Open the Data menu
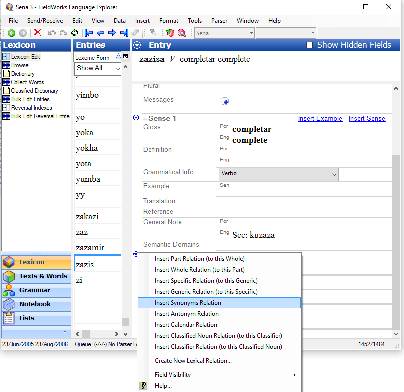Viewport: 404px width, 392px height. click(119, 21)
